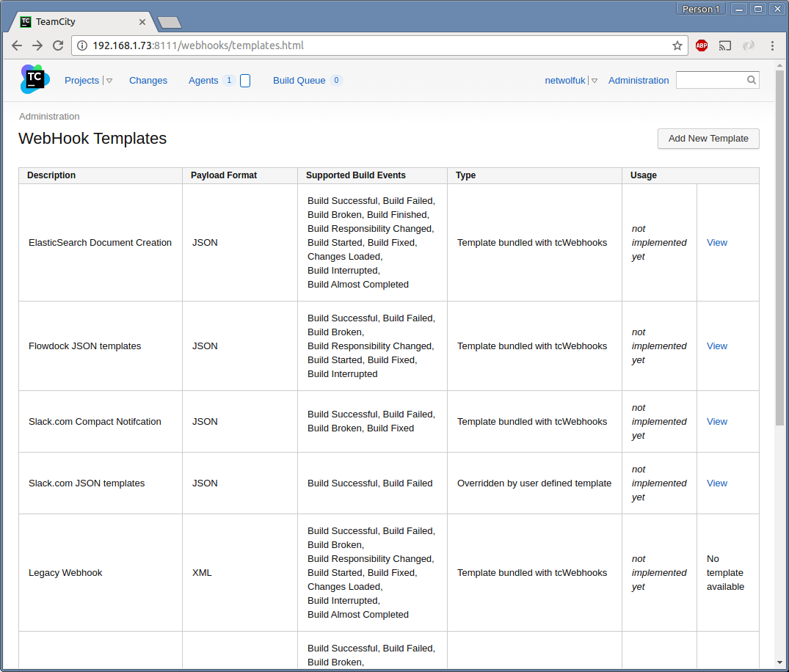View the Slack.com Compact Notifcation template
789x672 pixels.
tap(716, 422)
